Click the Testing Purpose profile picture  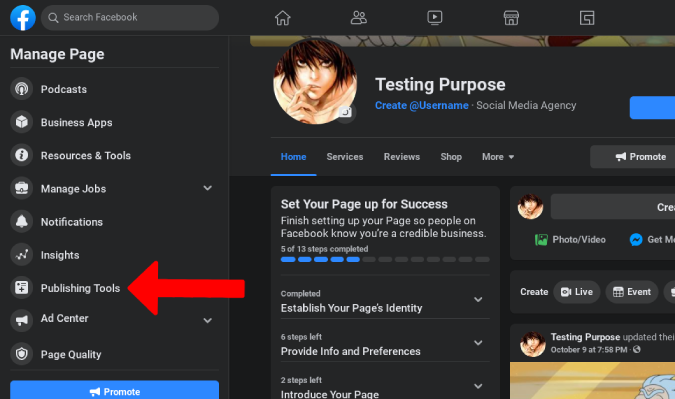pyautogui.click(x=315, y=82)
